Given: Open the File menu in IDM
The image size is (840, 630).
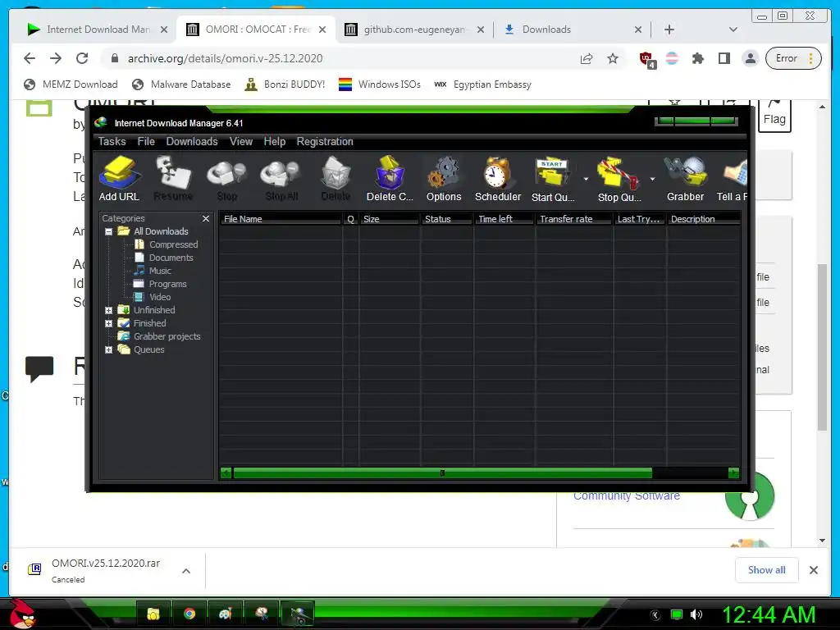Looking at the screenshot, I should 146,141.
